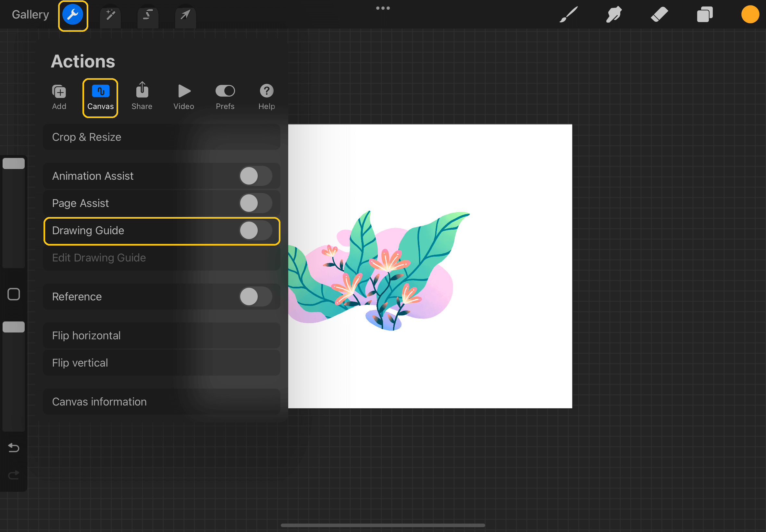This screenshot has width=766, height=532.
Task: Choose the Eraser tool
Action: (x=659, y=15)
